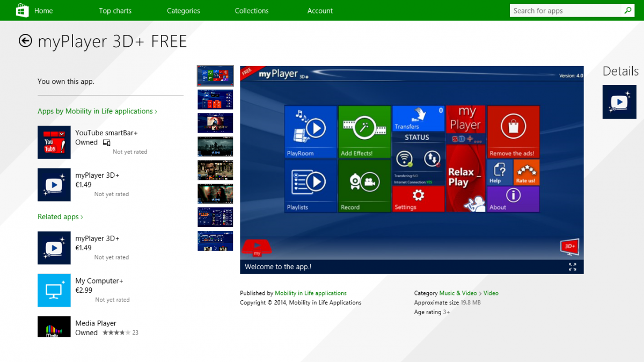Click the 'Approximate size 19.8 MB' text

(x=447, y=303)
